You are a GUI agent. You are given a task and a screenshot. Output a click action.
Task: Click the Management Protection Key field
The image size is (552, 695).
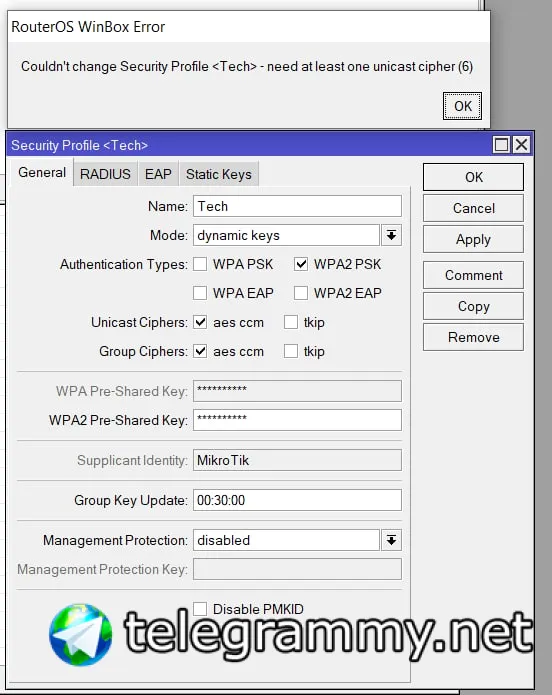[297, 569]
